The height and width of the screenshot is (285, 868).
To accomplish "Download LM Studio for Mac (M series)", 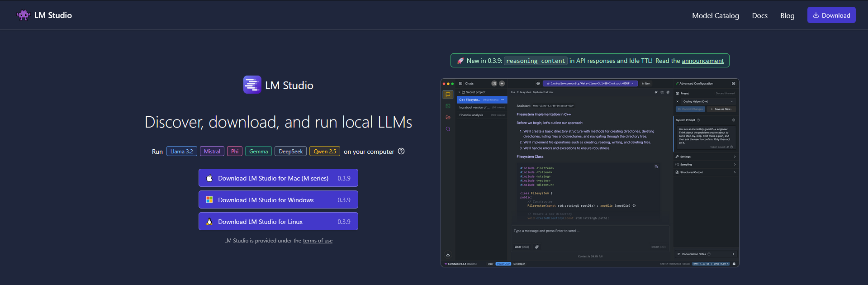I will click(x=278, y=178).
